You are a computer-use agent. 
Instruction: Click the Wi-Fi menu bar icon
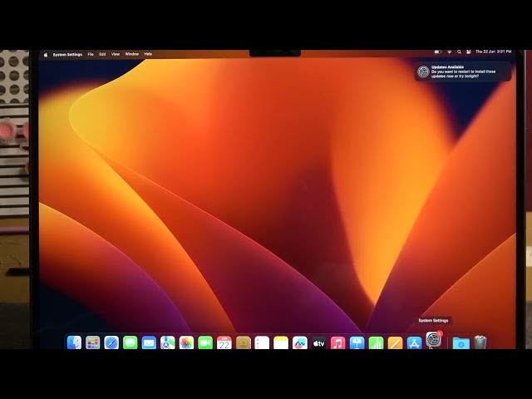(449, 52)
